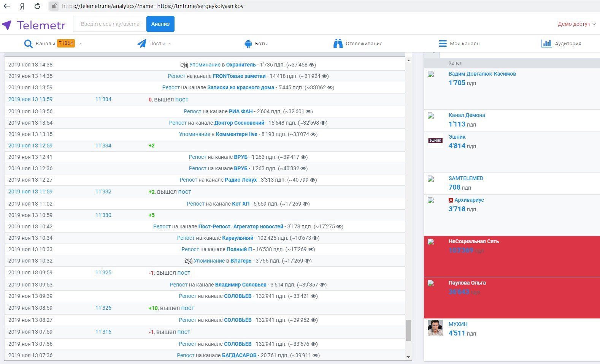Click date link 2019 ноя 13 12:59

point(30,146)
